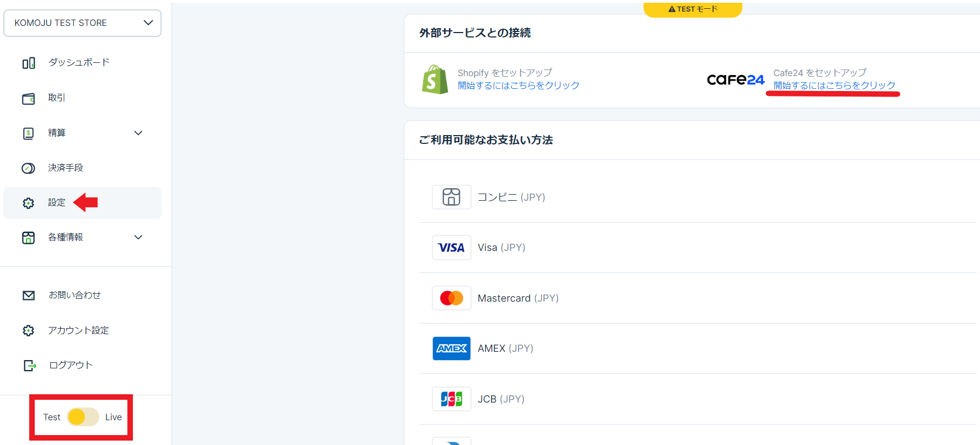Toggle the Test/Live mode switch
Image resolution: width=980 pixels, height=445 pixels.
point(83,417)
